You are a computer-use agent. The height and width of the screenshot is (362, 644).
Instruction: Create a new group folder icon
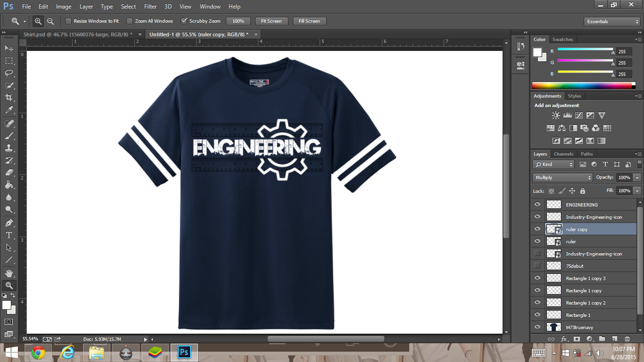(602, 339)
